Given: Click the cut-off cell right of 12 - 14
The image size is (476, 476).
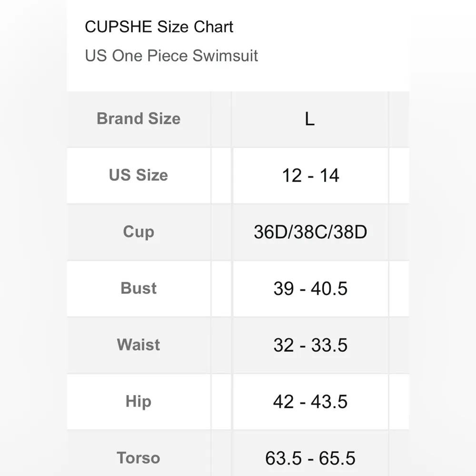Looking at the screenshot, I should coord(400,175).
